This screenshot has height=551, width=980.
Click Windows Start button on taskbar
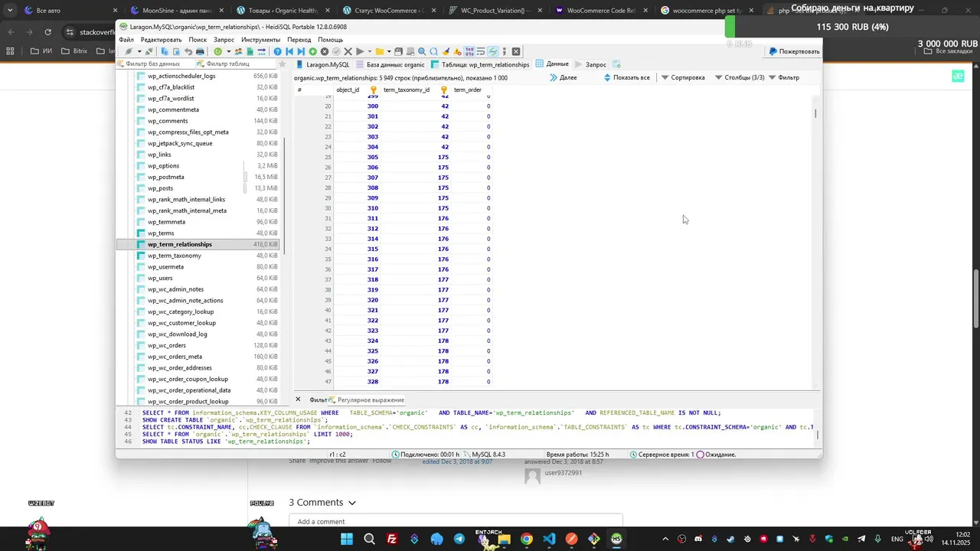[x=346, y=539]
